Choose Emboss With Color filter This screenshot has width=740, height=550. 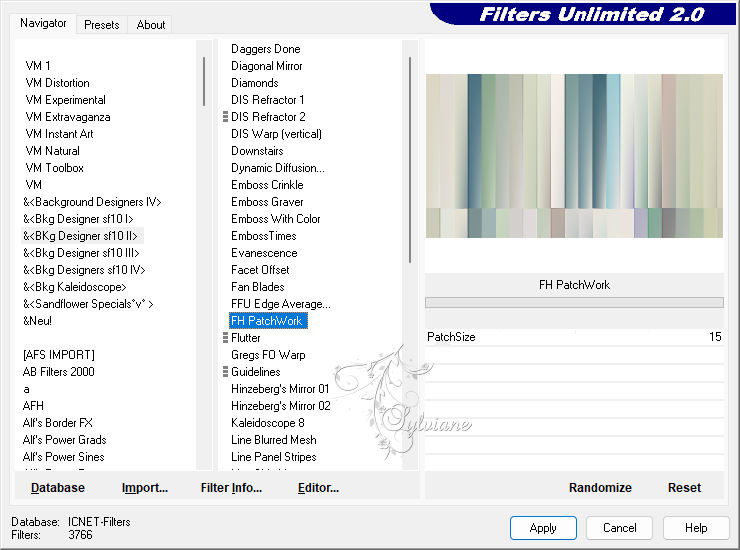pos(276,219)
